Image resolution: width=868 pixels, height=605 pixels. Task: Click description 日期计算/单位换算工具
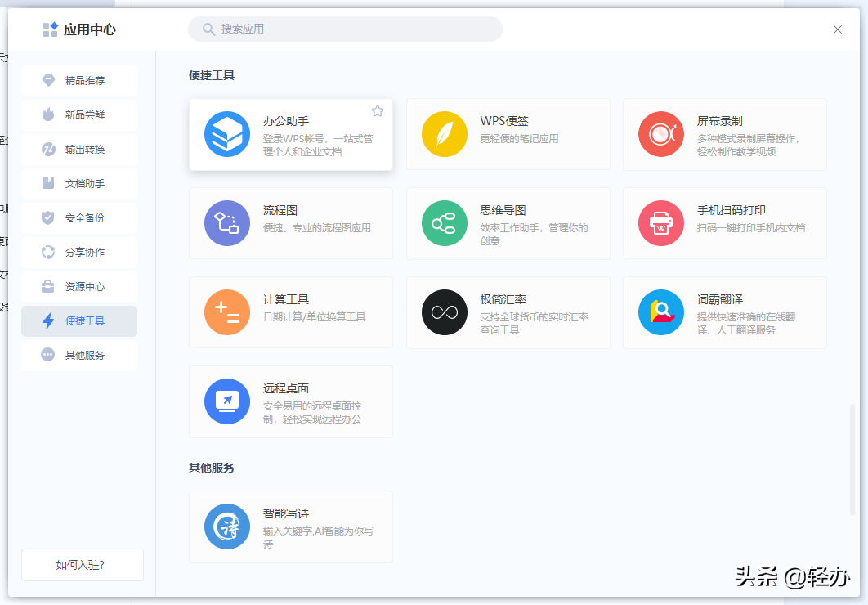tap(314, 316)
